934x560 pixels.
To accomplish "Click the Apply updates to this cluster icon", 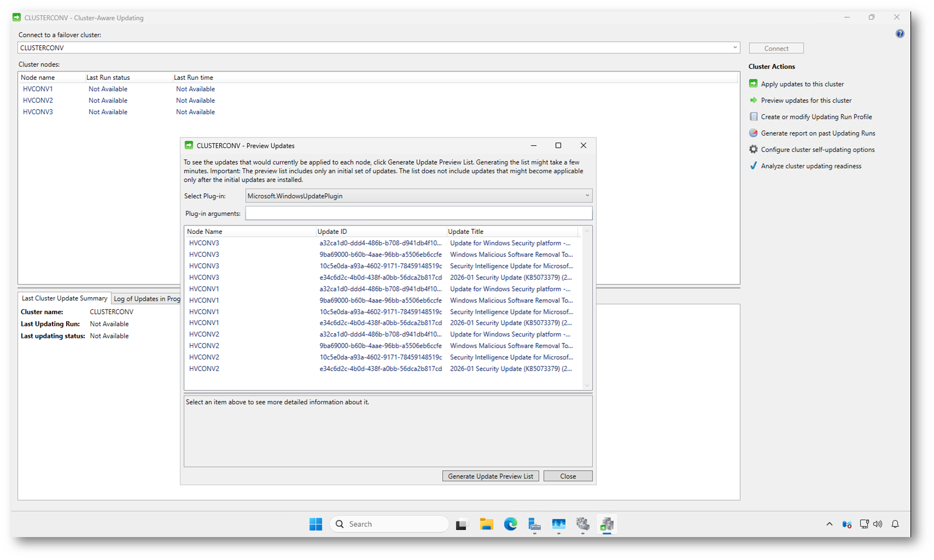I will pos(753,84).
